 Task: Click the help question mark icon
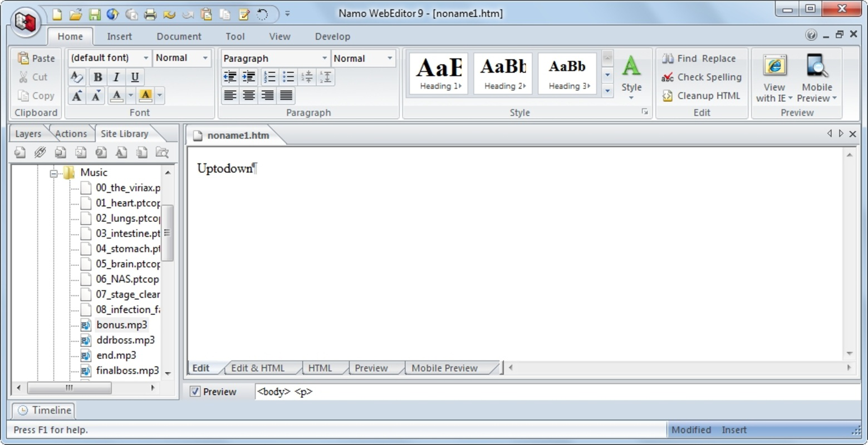(x=811, y=35)
